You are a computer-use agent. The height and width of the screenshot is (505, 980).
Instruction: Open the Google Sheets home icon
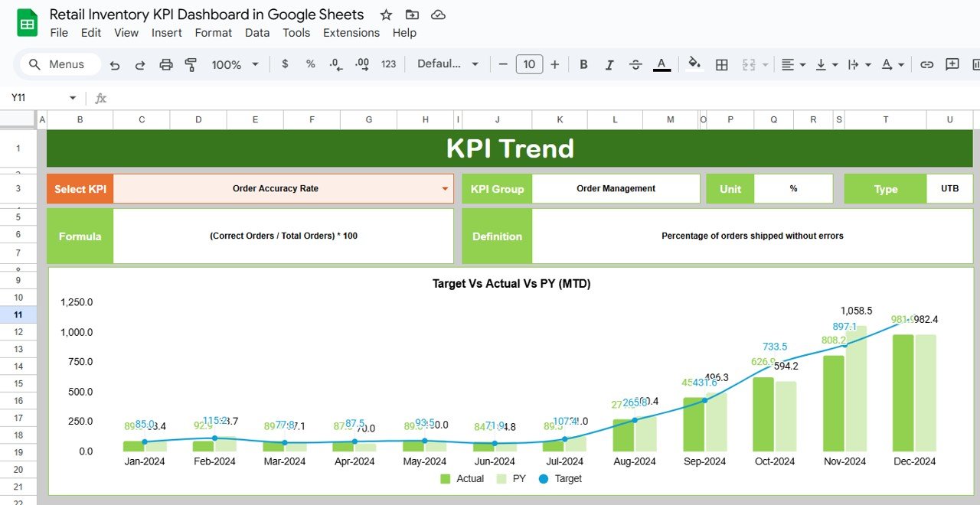(x=28, y=23)
